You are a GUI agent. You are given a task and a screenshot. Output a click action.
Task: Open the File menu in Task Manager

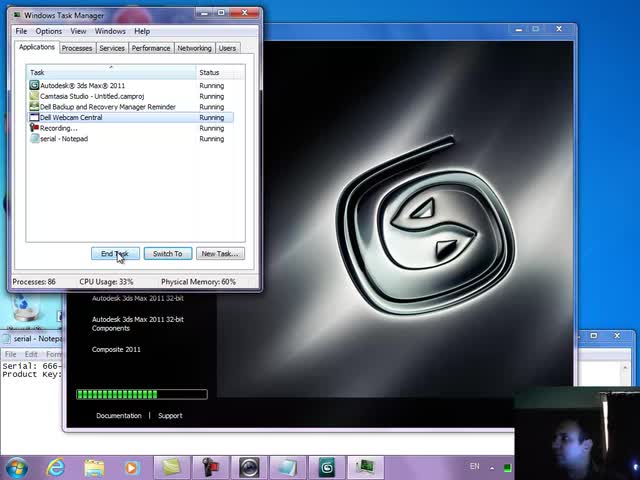pos(21,31)
